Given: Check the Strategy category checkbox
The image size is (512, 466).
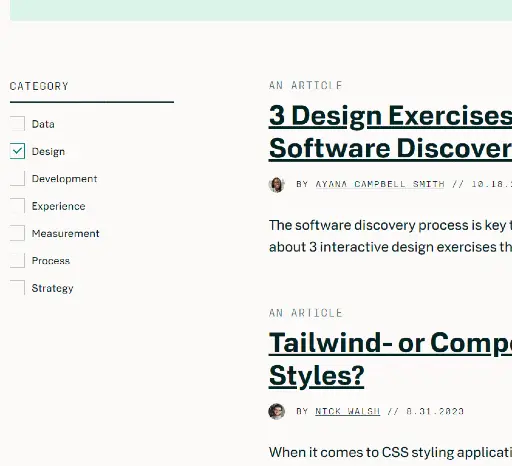Looking at the screenshot, I should point(17,288).
